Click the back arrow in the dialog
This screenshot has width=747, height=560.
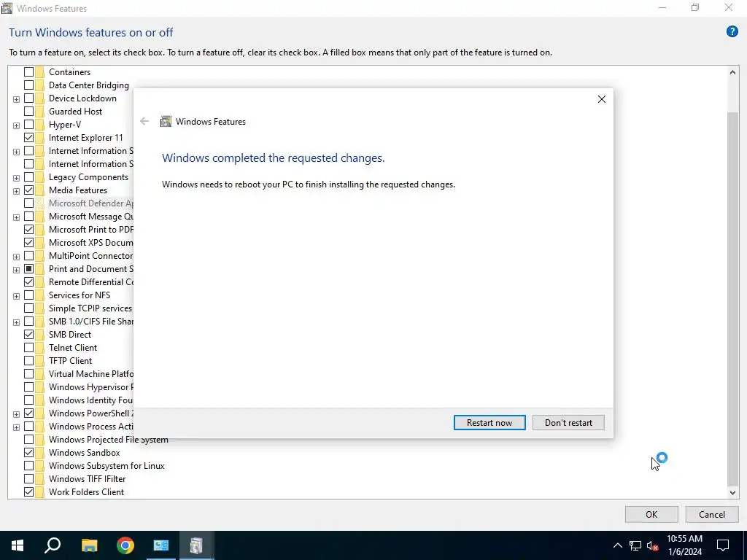144,122
